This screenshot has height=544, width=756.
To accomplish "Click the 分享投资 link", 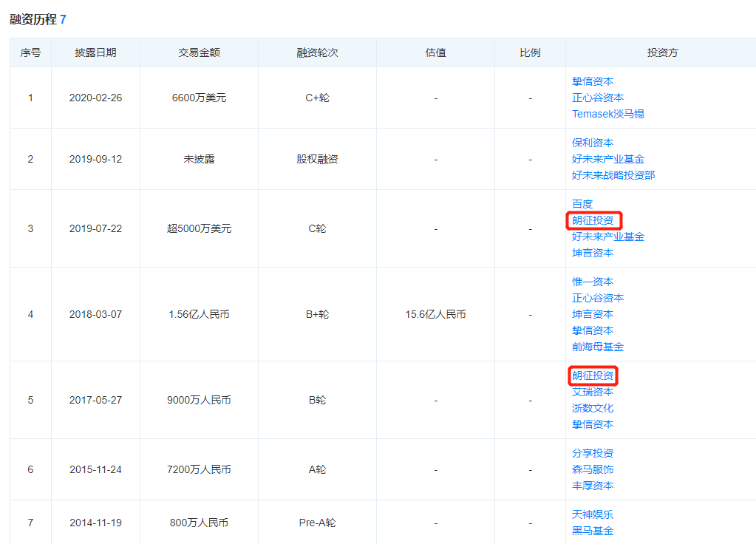I will [x=593, y=453].
